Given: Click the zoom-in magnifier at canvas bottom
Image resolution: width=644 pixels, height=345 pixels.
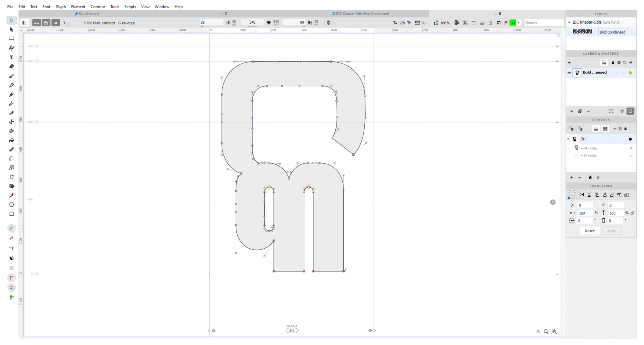Looking at the screenshot, I should pos(546,332).
